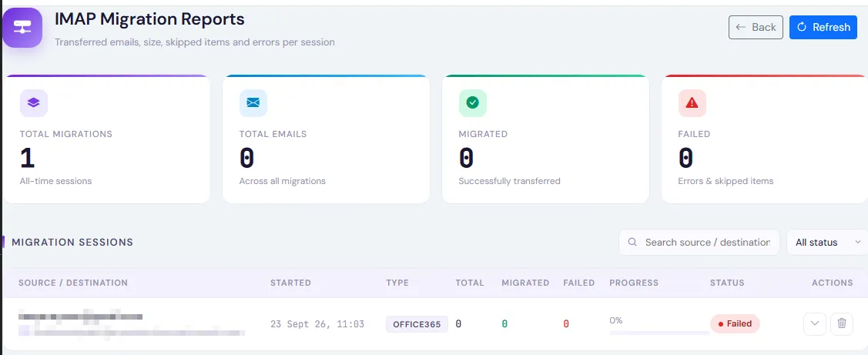Click the magnifier icon in search box
This screenshot has width=868, height=355.
tap(632, 243)
